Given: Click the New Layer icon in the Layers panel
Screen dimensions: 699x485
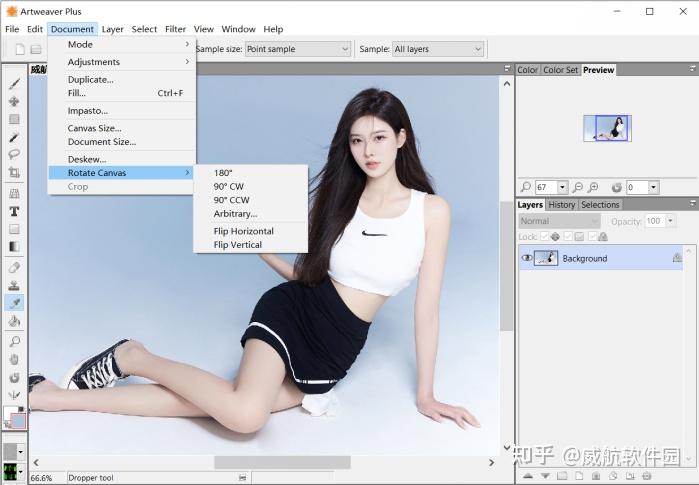Looking at the screenshot, I should pyautogui.click(x=579, y=476).
